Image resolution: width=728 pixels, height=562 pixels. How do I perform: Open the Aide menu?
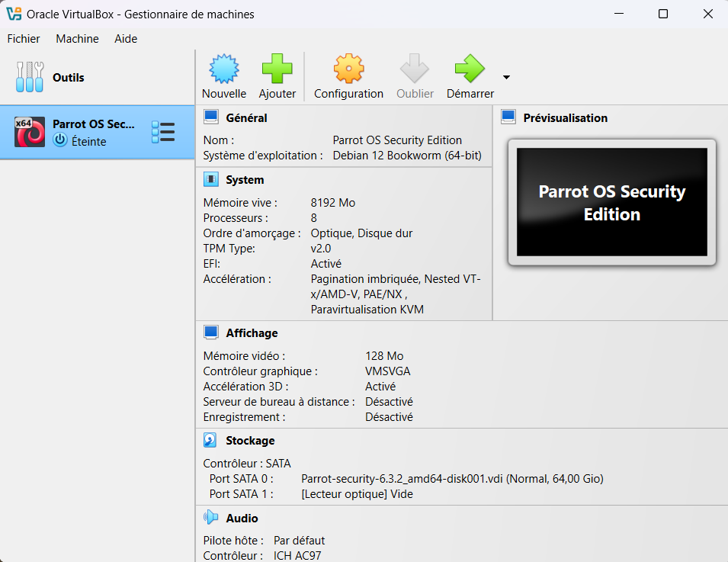(126, 39)
